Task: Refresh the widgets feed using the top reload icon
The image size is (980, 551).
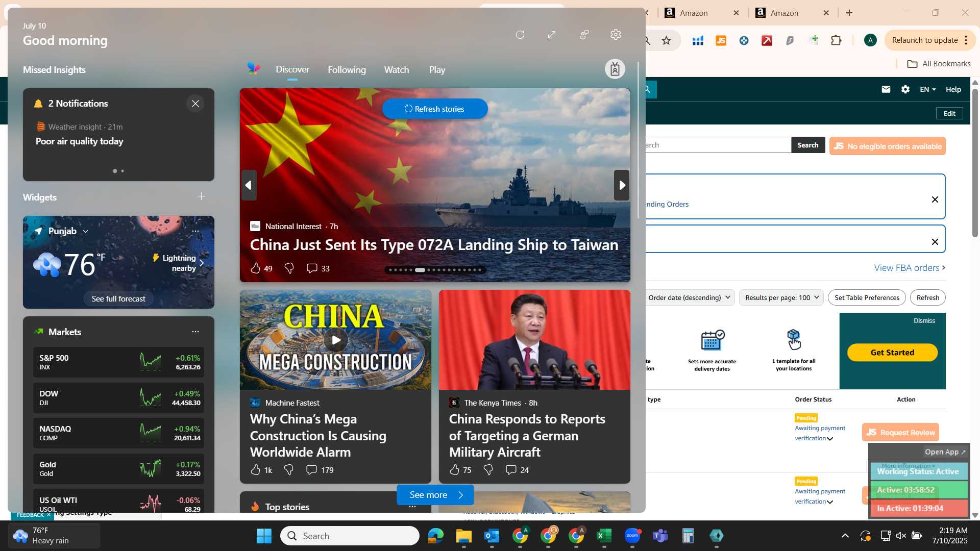Action: point(520,35)
